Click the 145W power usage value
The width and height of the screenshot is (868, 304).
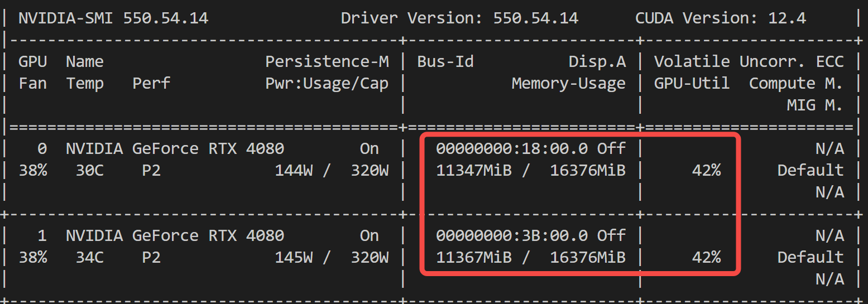(294, 257)
